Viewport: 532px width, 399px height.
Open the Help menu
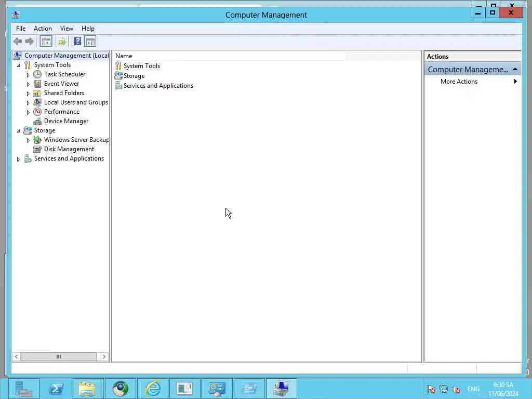tap(88, 29)
